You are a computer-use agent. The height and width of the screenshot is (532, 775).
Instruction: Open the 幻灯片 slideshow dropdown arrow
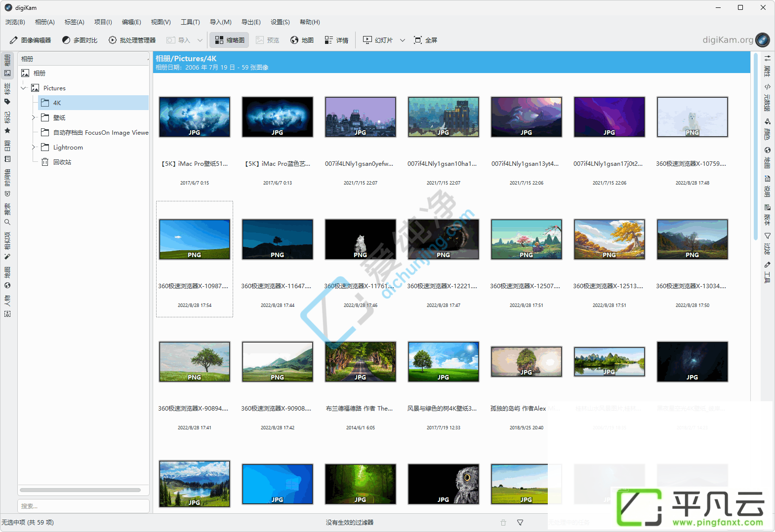pos(403,40)
